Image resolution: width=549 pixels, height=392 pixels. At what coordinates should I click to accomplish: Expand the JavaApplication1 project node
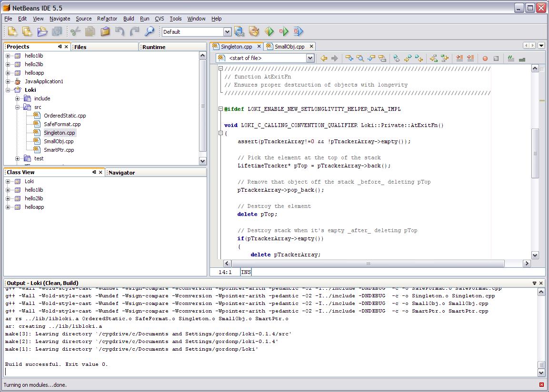coord(8,81)
